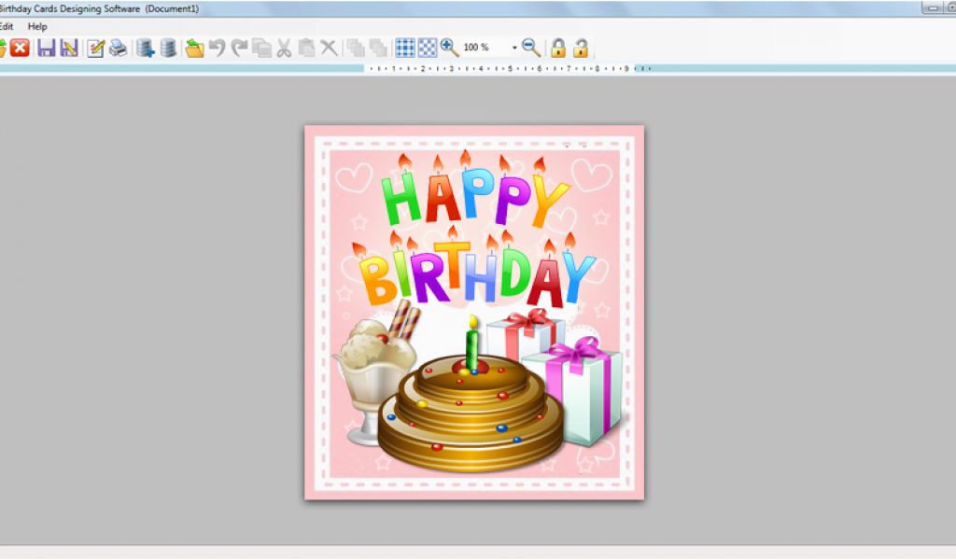Undo the last action

tap(217, 48)
